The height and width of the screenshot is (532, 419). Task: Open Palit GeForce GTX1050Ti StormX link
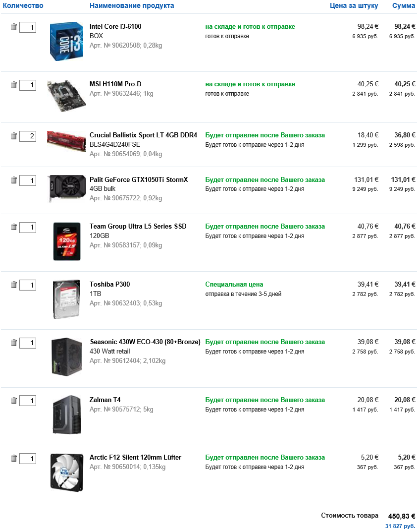click(139, 180)
